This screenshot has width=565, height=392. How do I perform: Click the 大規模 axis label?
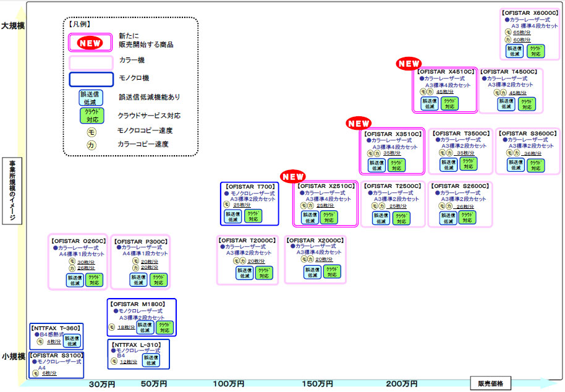point(13,26)
